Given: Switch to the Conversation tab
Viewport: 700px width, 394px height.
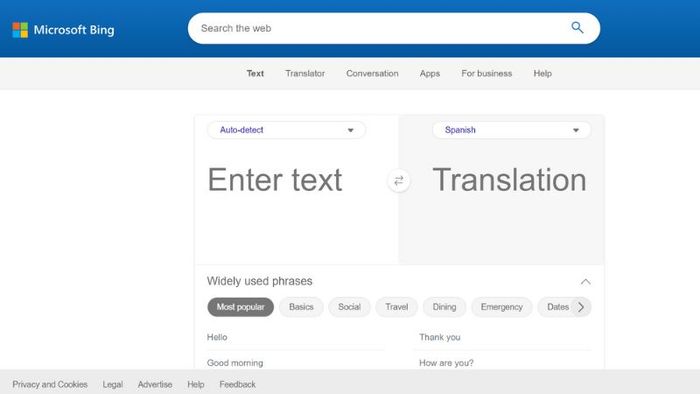Looking at the screenshot, I should click(x=372, y=74).
